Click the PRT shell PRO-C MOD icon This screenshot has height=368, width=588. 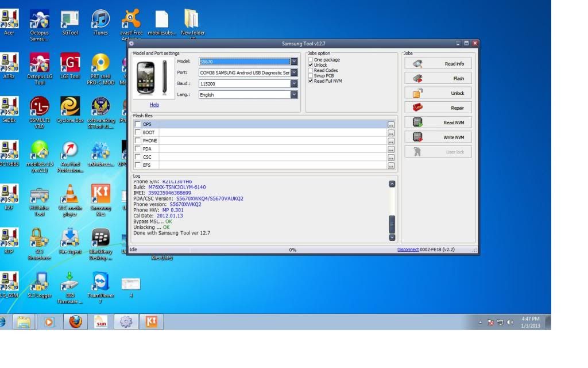(x=100, y=69)
